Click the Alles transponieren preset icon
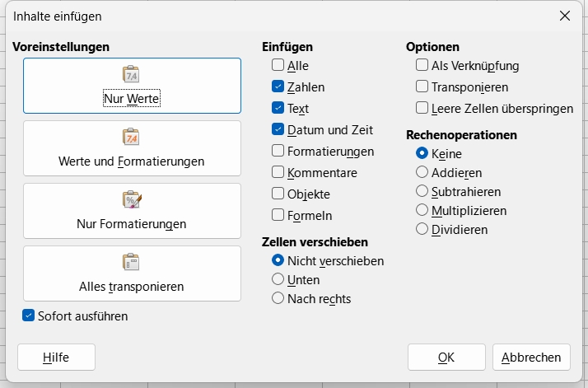588x388 pixels. coord(132,262)
